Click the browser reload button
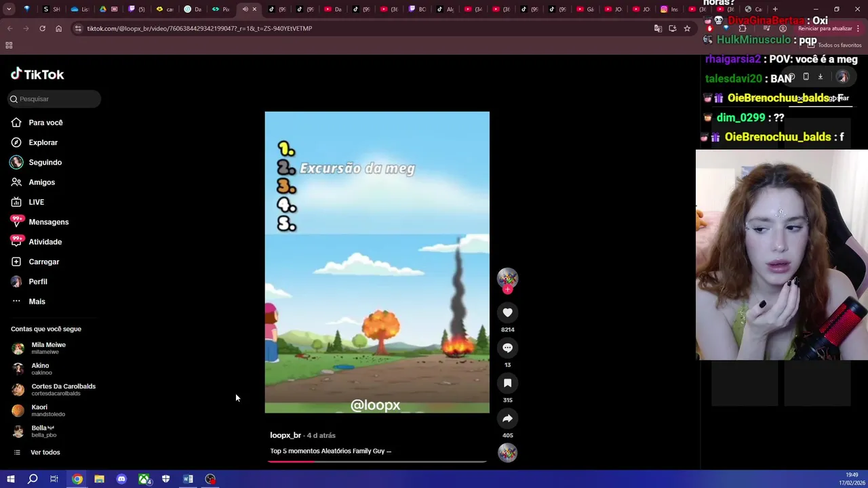 pos(42,28)
